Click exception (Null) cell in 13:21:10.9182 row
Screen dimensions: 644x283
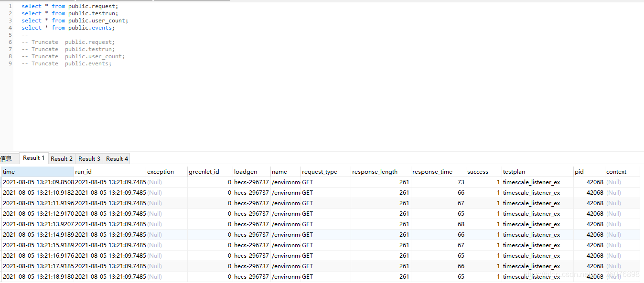[x=167, y=193]
